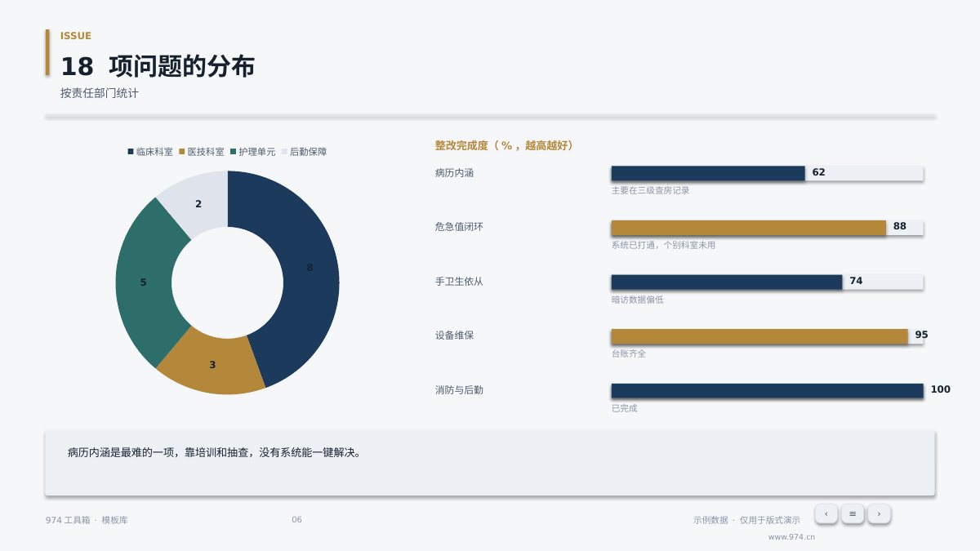Click the footer 示例数据 · 仅用于版式演示
The width and height of the screenshot is (980, 551).
point(746,520)
